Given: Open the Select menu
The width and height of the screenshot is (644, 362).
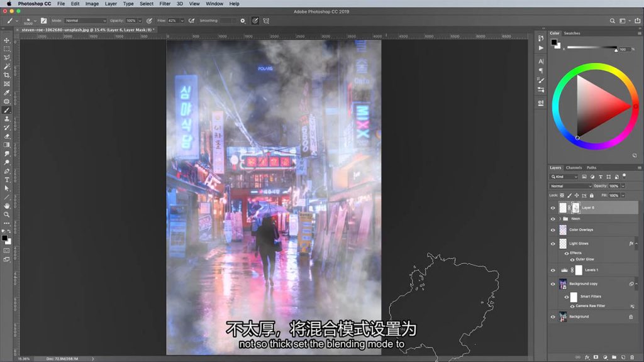Looking at the screenshot, I should click(146, 4).
